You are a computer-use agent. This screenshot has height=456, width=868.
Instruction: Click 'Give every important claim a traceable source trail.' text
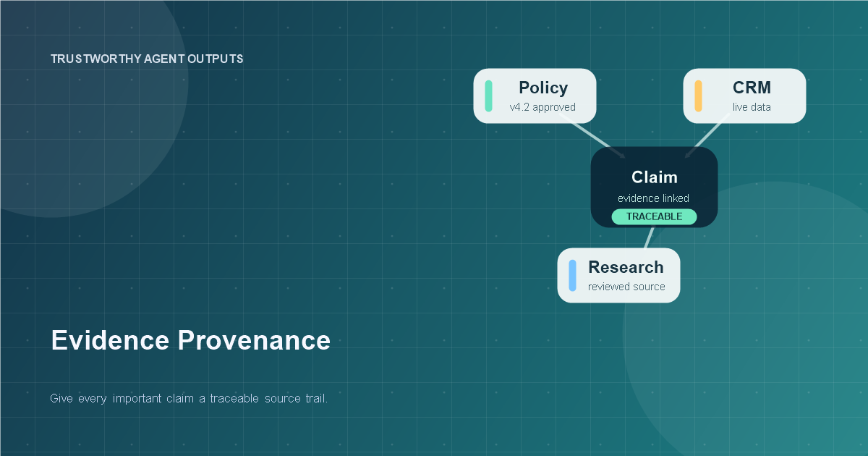click(189, 399)
